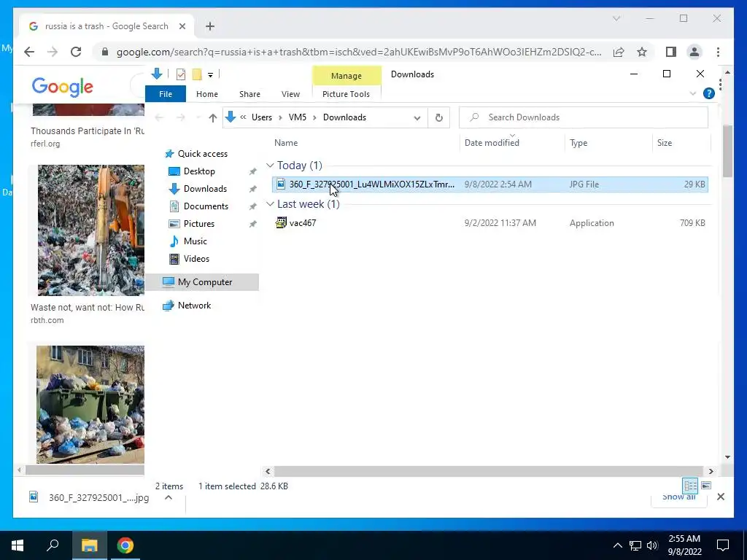Open the notification center icon
Screen dimensions: 747x560
[x=723, y=545]
